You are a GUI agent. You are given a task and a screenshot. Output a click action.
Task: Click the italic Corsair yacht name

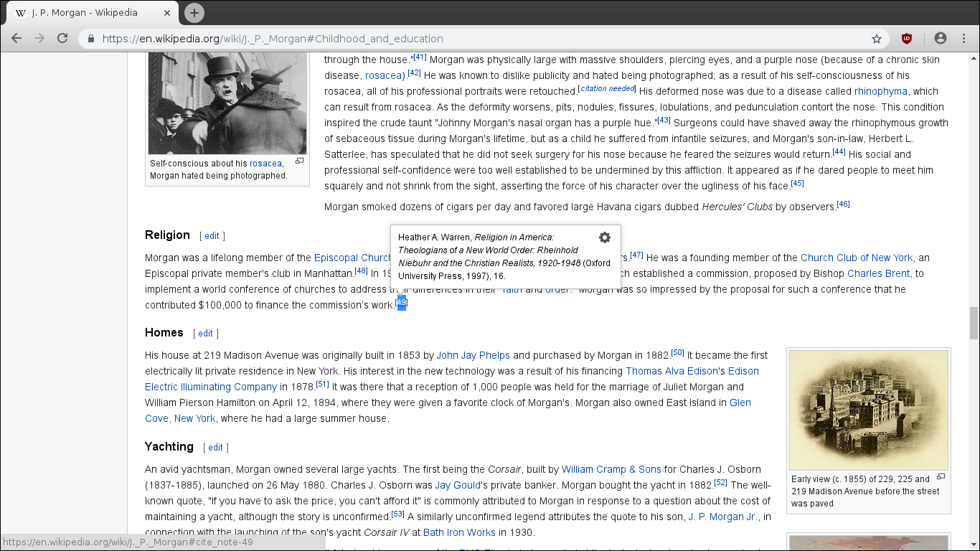[x=504, y=469]
